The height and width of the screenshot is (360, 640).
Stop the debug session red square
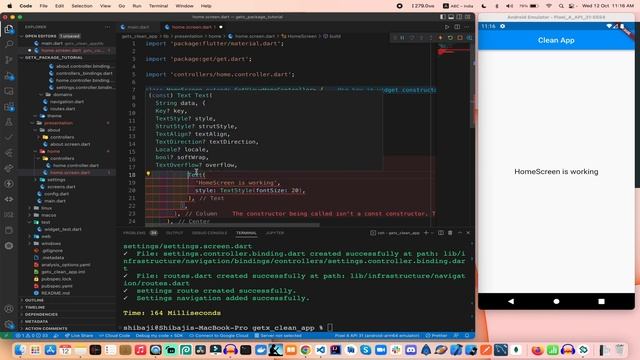(460, 38)
